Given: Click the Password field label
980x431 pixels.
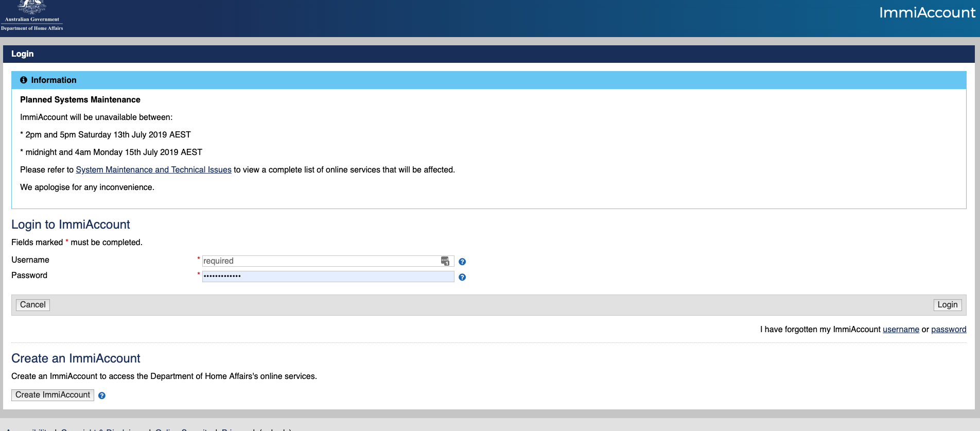Looking at the screenshot, I should click(29, 275).
